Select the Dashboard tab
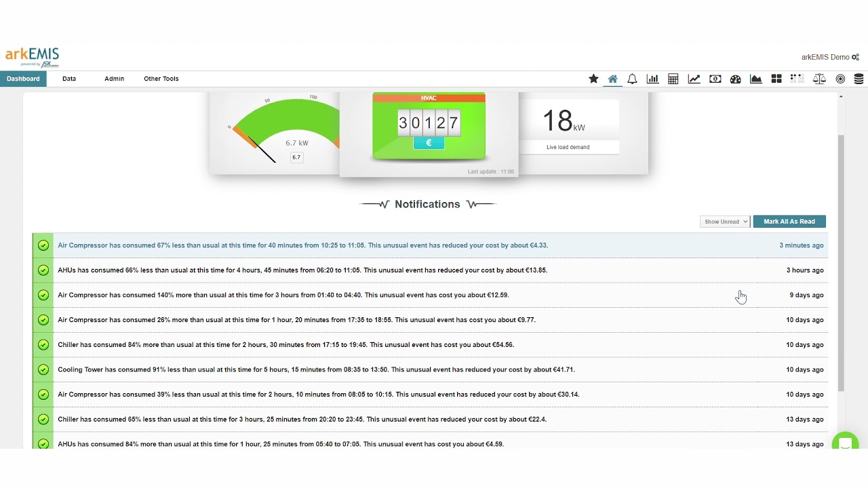Screen dimensions: 868x488 23,79
